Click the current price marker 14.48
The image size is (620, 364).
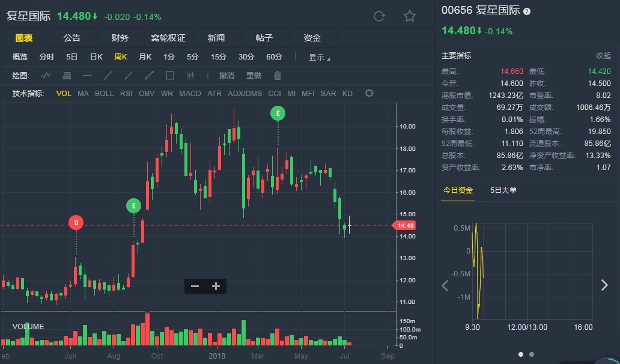pos(403,225)
